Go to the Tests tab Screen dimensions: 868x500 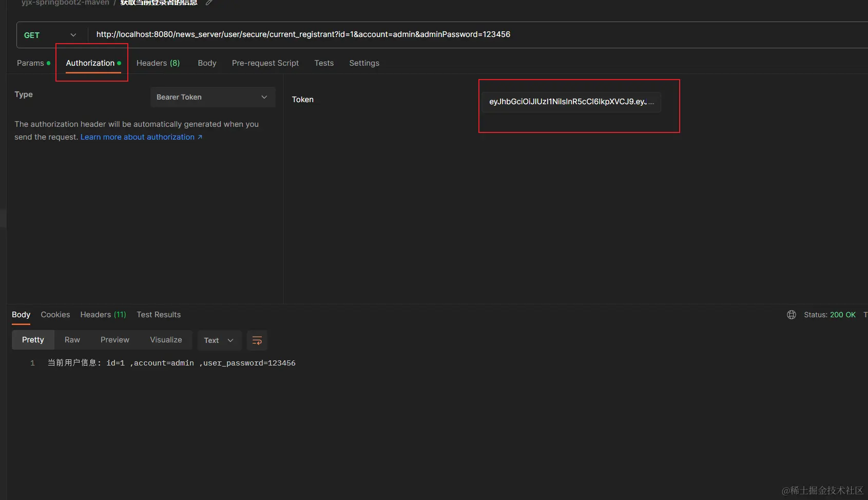click(x=324, y=63)
